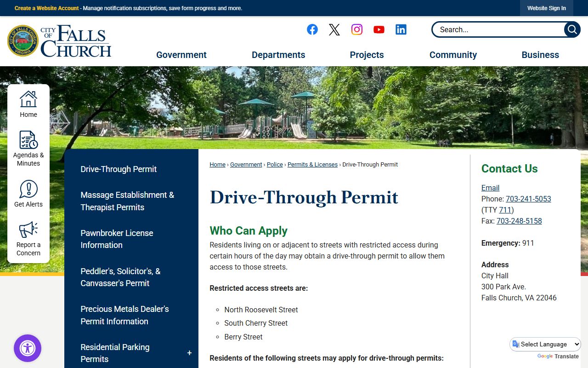
Task: Select Drive-Through Permit in side menu
Action: [119, 169]
